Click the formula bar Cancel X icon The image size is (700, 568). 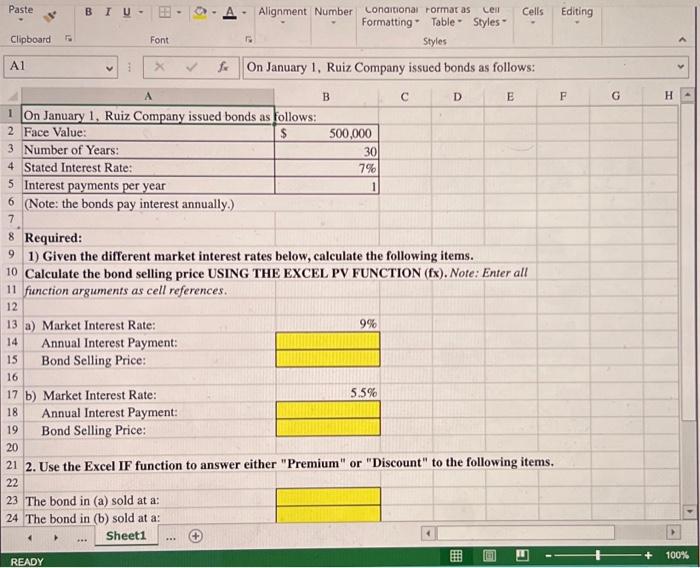159,67
